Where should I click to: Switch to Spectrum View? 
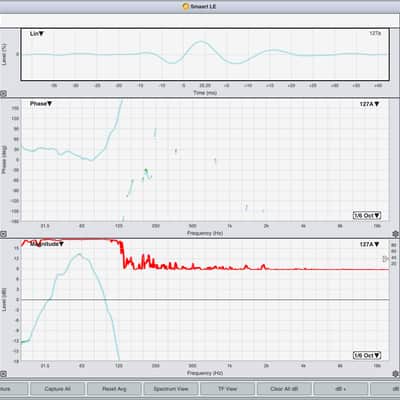click(x=171, y=389)
